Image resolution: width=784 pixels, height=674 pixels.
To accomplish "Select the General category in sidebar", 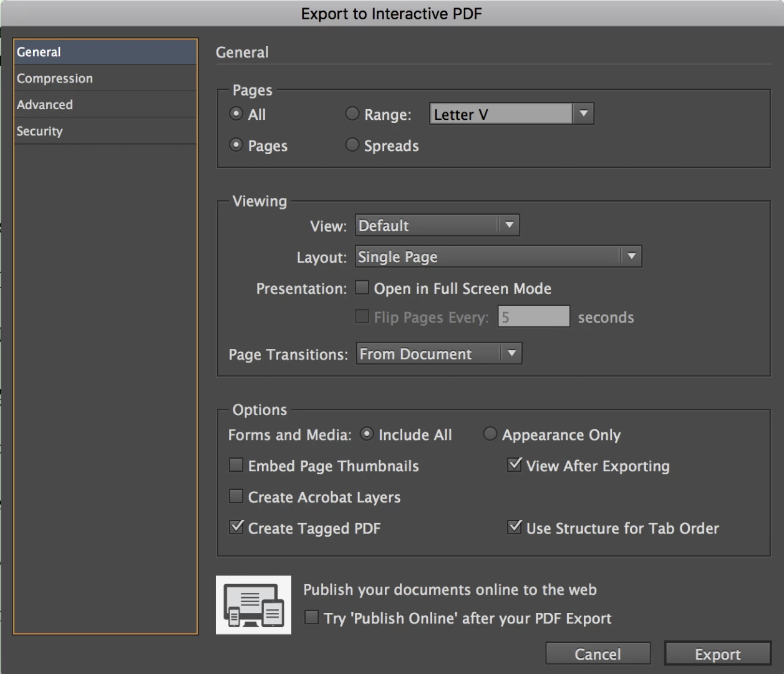I will tap(105, 52).
